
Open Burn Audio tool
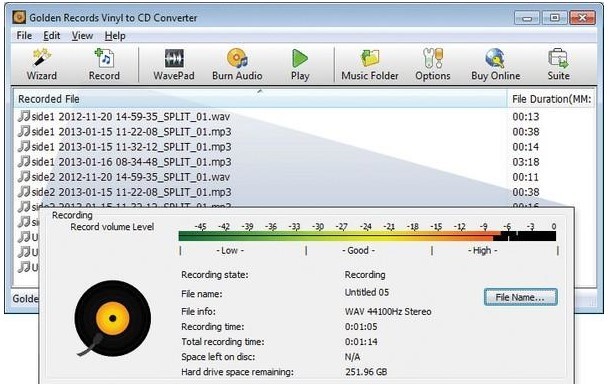[x=237, y=64]
